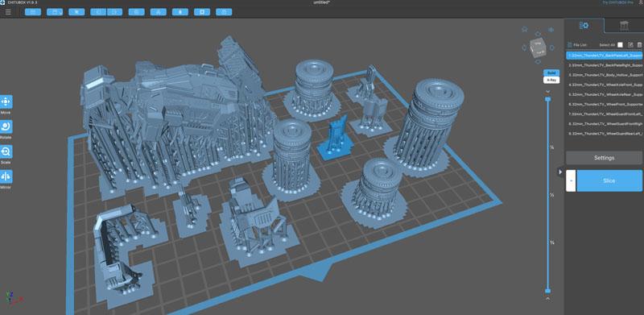Select file 7 WheelGuardFrontLeft in list

[604, 114]
